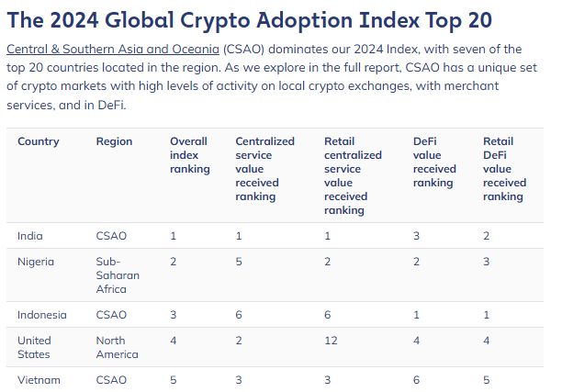Click the Indonesia country cell
562x392 pixels.
pyautogui.click(x=42, y=315)
